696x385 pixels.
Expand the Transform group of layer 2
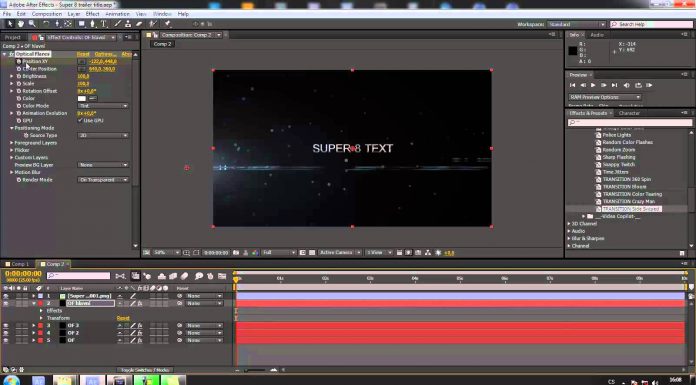(x=41, y=318)
